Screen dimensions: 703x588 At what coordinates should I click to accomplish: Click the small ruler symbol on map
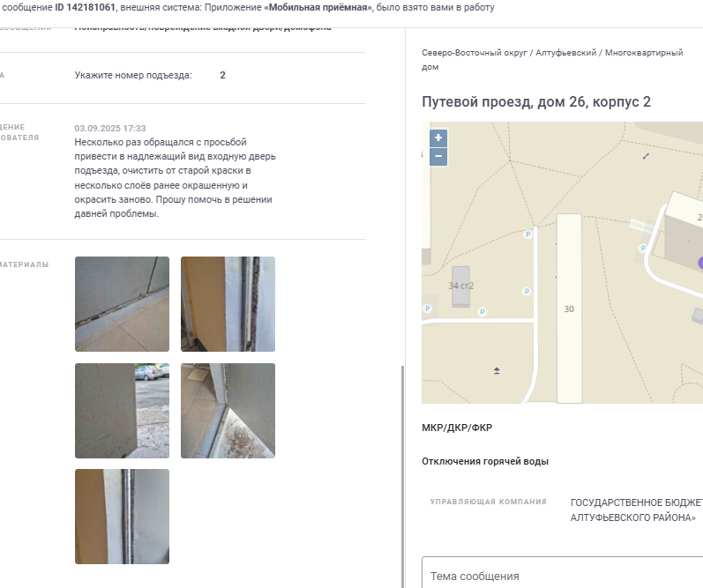click(x=646, y=156)
